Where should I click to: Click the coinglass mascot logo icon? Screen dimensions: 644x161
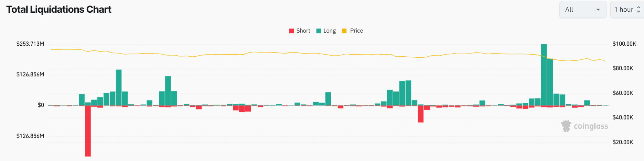(566, 126)
